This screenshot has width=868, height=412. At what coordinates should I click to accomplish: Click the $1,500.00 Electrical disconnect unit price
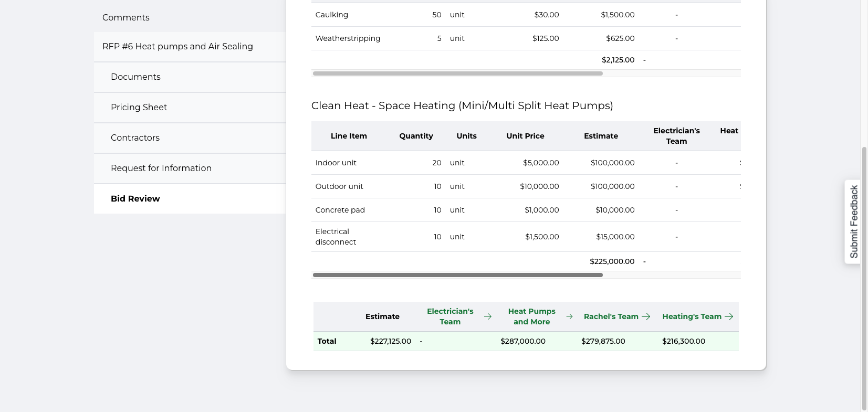coord(542,237)
